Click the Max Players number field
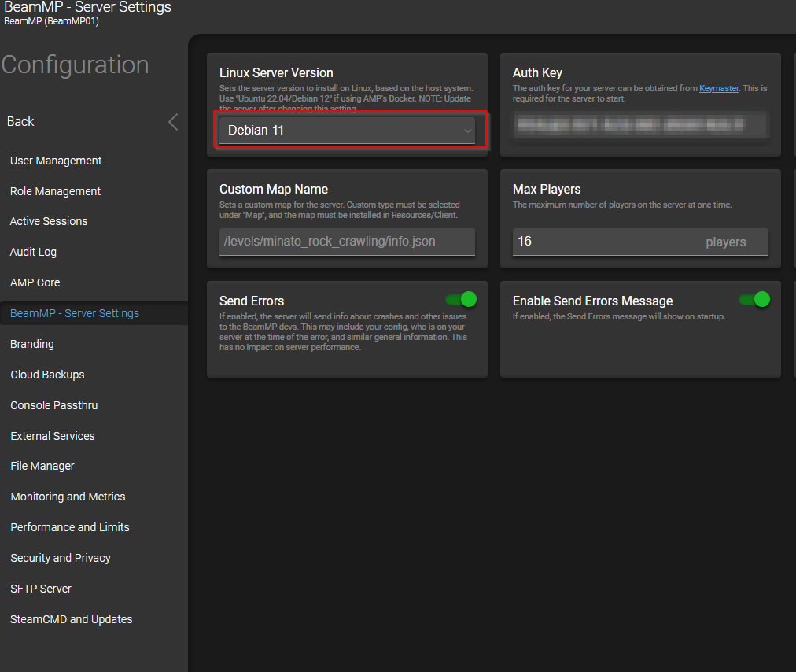796x672 pixels. click(640, 242)
